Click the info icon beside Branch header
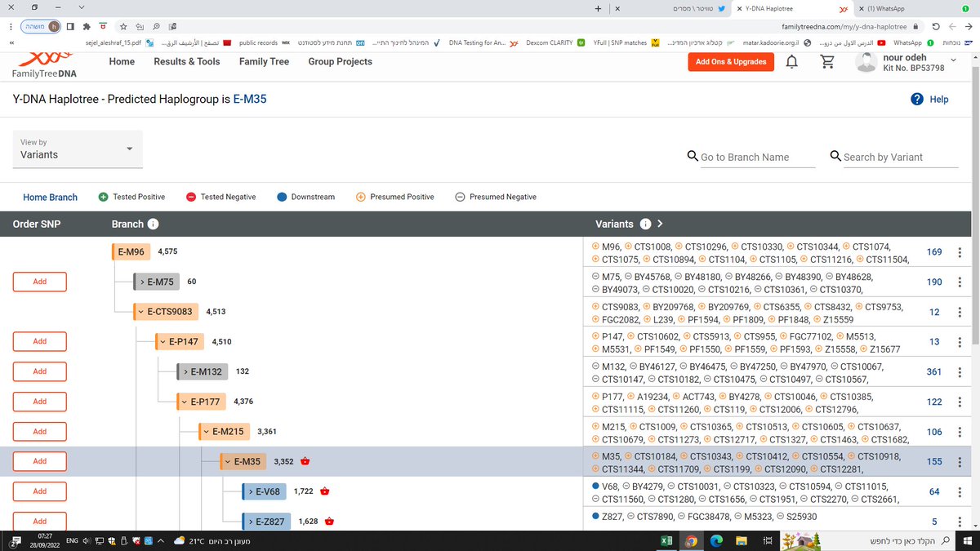Viewport: 980px width, 551px height. [153, 224]
